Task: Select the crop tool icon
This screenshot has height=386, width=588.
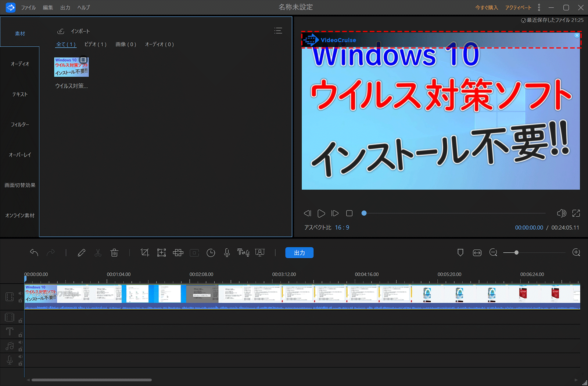Action: point(145,252)
